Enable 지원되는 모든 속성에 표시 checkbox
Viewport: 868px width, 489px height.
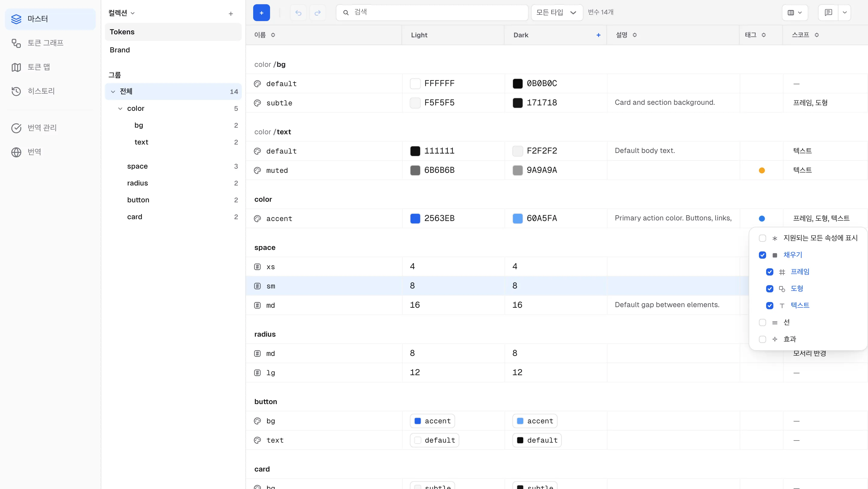pos(762,238)
